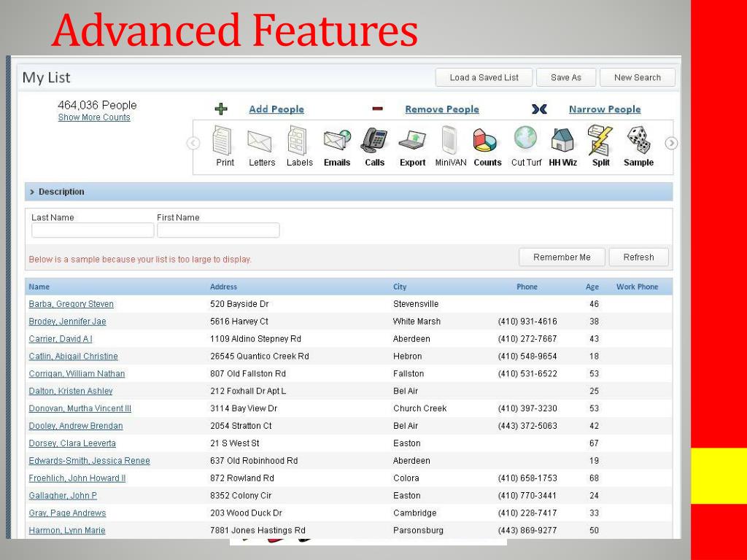Click phone number (410) 931-4616

(527, 322)
